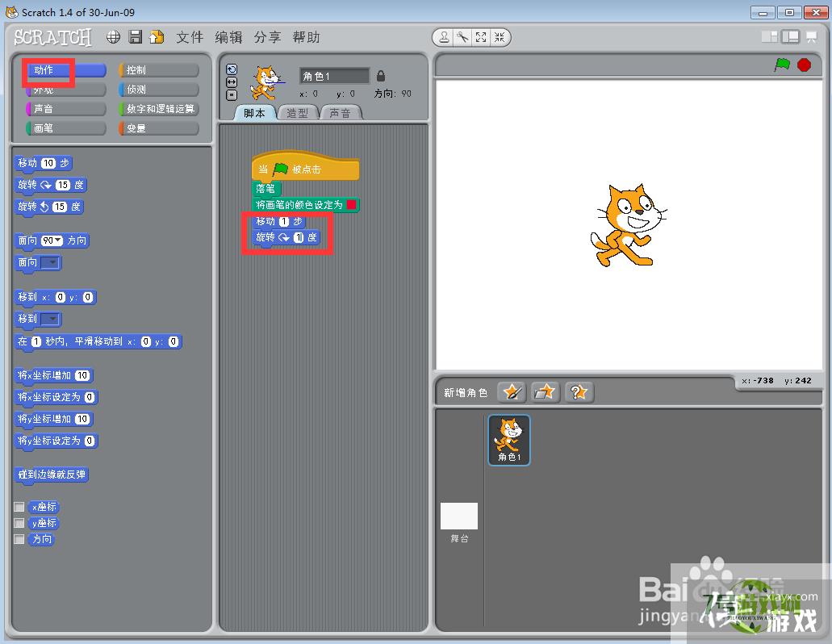Select the 变量 block category
The height and width of the screenshot is (644, 832).
[x=159, y=128]
